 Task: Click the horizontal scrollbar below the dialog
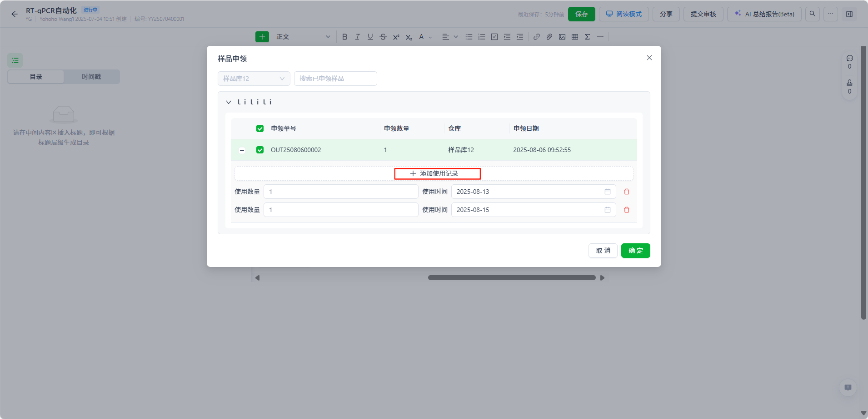511,278
